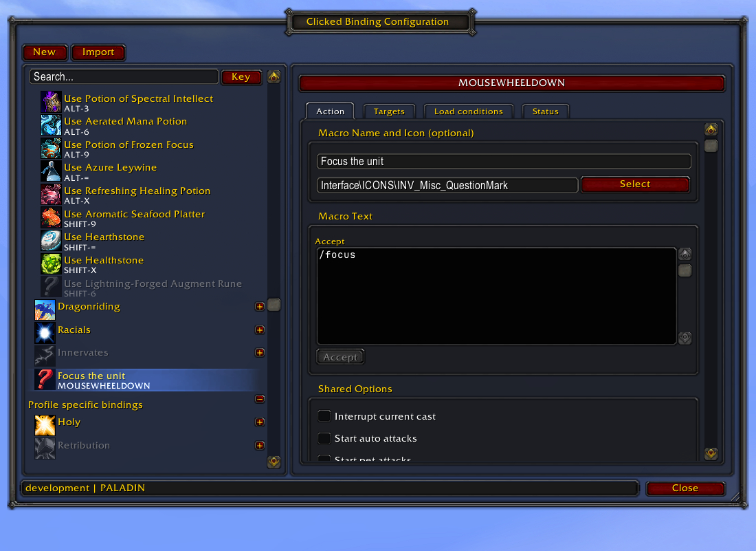The height and width of the screenshot is (551, 756).
Task: Expand the Retribution bindings group
Action: [x=260, y=445]
